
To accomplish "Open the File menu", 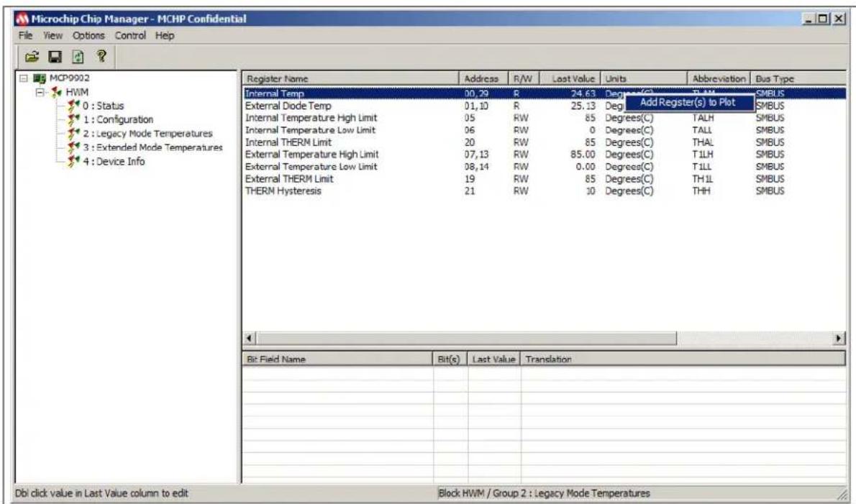I will point(25,35).
